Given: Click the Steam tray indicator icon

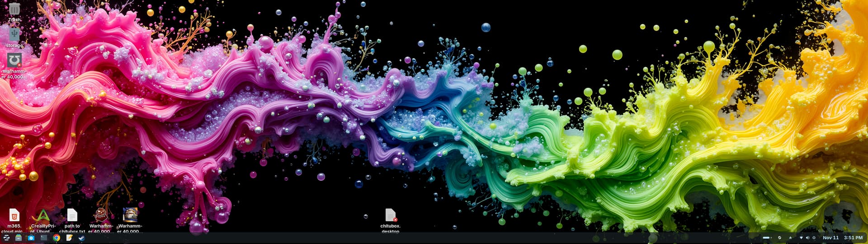Looking at the screenshot, I should pyautogui.click(x=779, y=238).
